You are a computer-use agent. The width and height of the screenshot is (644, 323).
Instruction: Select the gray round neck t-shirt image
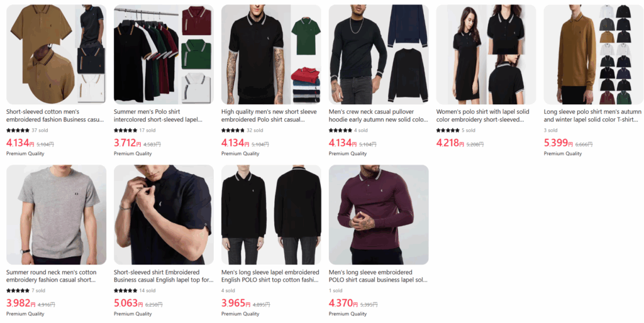click(56, 215)
